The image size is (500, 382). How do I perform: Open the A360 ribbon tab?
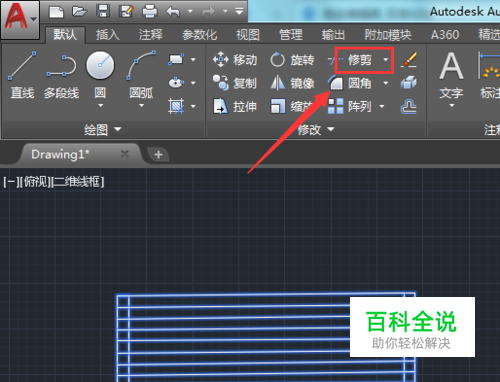pos(445,35)
